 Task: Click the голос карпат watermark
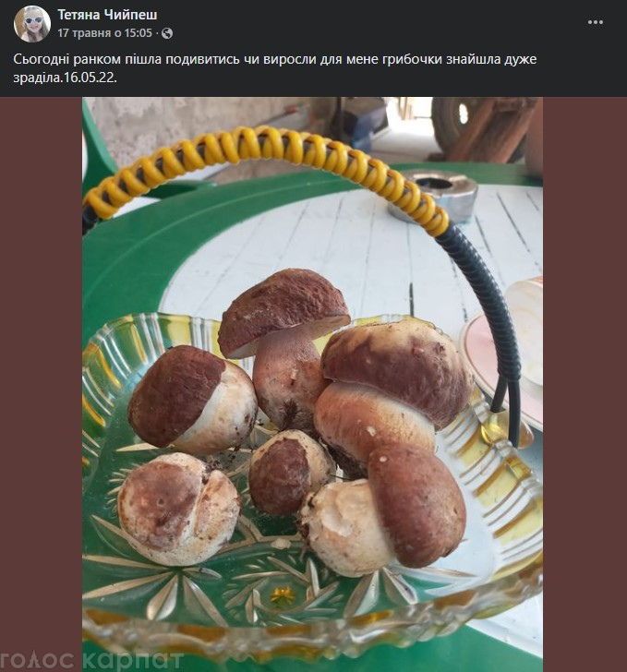[x=92, y=661]
